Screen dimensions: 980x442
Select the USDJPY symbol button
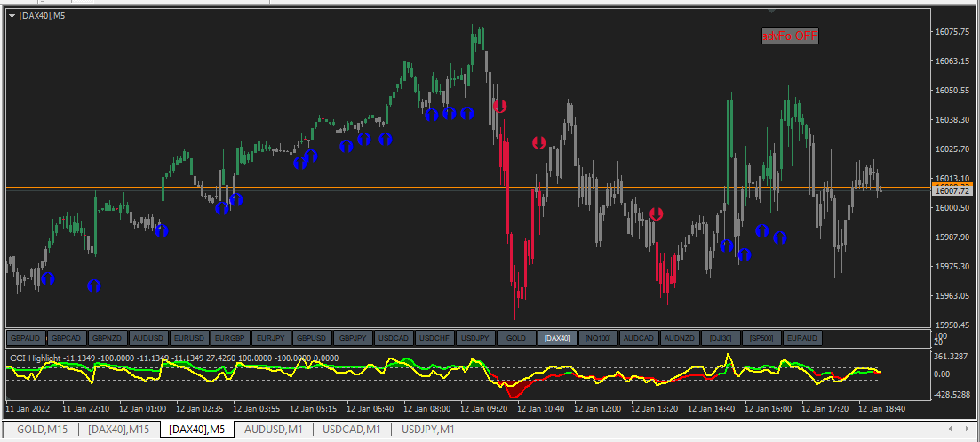[x=475, y=338]
